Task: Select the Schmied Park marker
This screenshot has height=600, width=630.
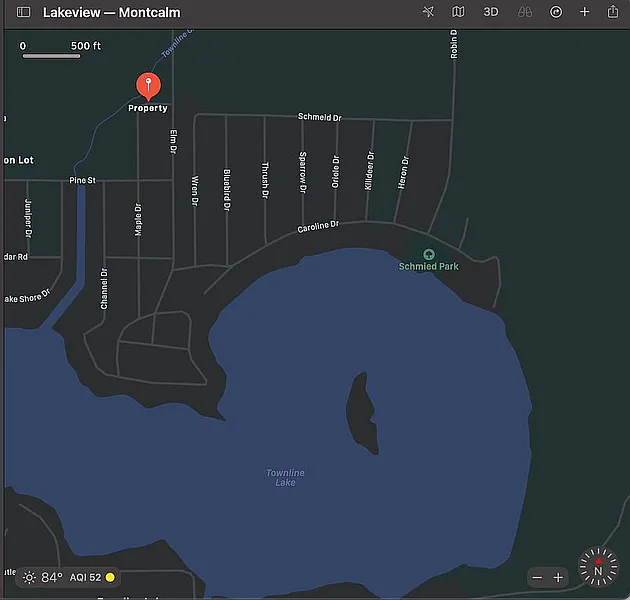Action: pyautogui.click(x=429, y=255)
